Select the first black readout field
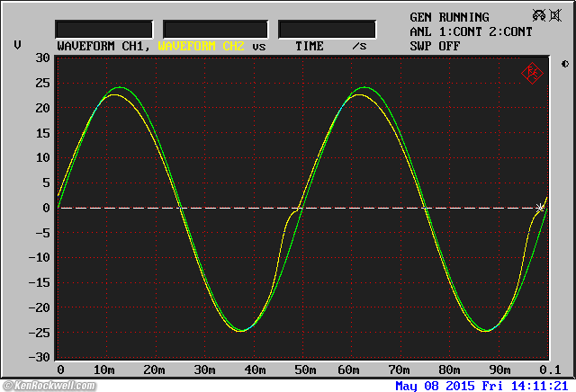Image resolution: width=576 pixels, height=392 pixels. coord(104,30)
